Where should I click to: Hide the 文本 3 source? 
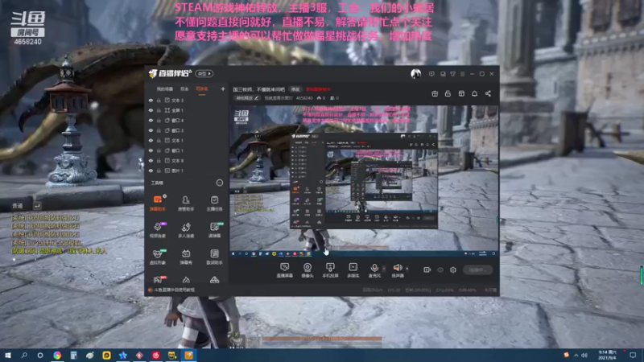[x=151, y=100]
